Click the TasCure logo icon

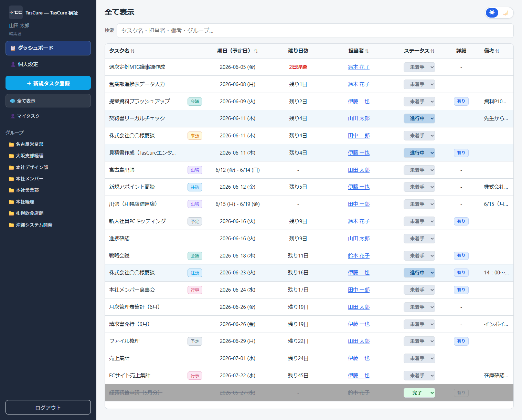point(16,12)
